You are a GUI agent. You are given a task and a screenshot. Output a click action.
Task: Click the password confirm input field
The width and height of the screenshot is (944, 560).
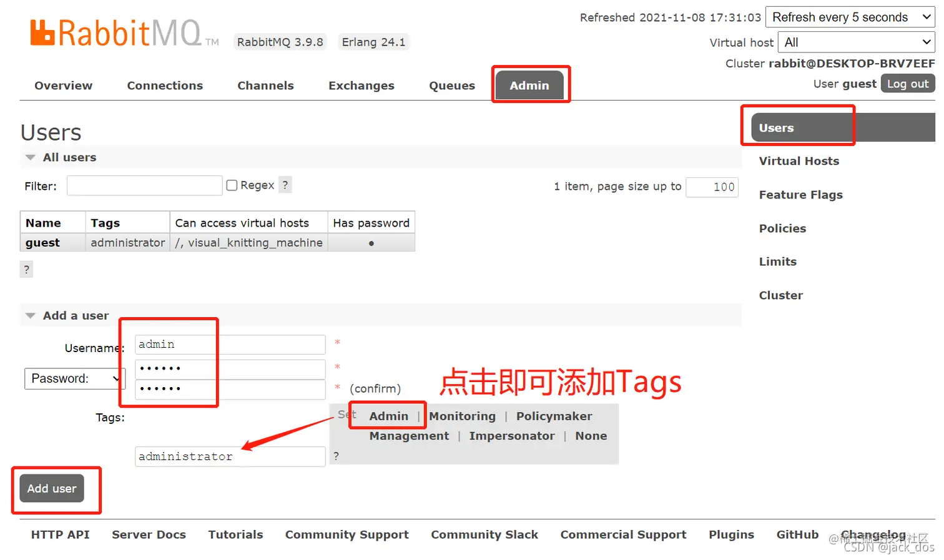(230, 389)
